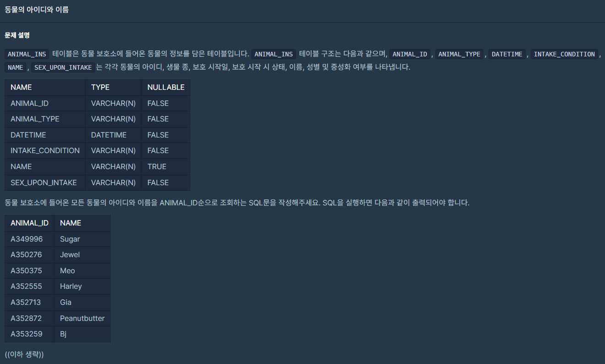Click the NULLABLE column header in schema table
Viewport: 605px width, 364px height.
click(166, 87)
